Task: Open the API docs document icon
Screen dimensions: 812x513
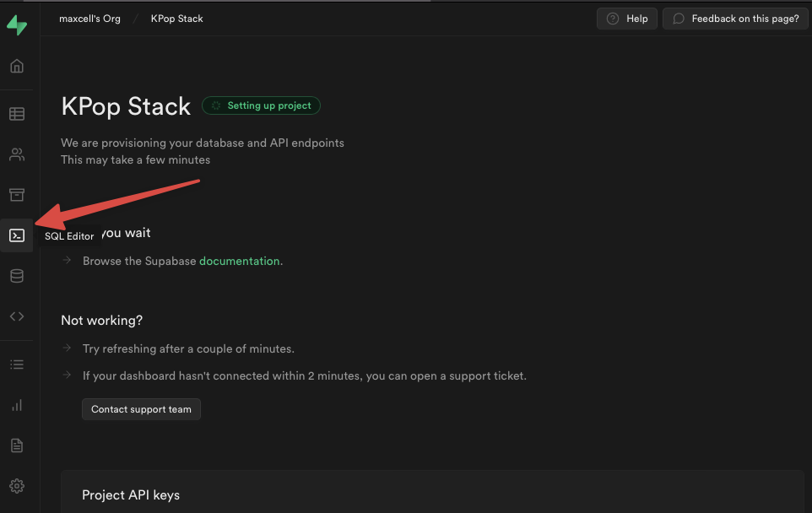Action: 17,445
